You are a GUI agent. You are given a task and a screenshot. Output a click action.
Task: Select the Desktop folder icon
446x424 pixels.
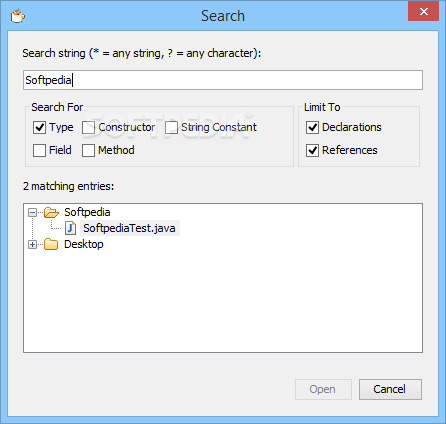click(51, 244)
